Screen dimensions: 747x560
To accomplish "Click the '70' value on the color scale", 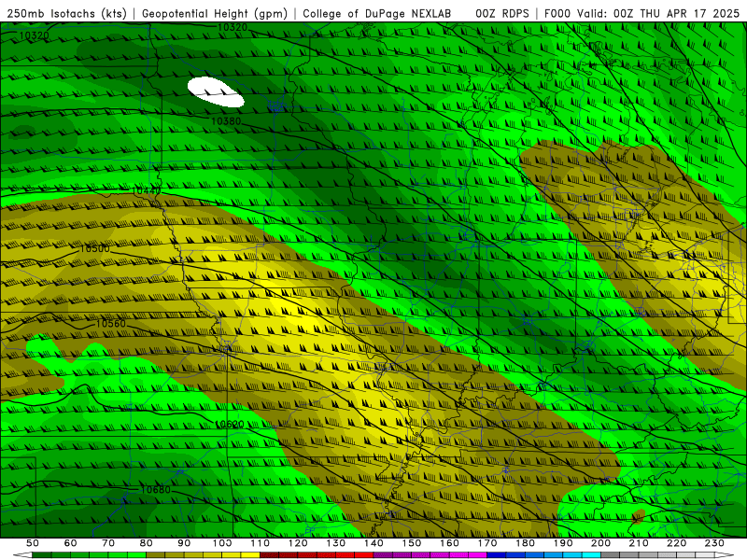I will [108, 543].
